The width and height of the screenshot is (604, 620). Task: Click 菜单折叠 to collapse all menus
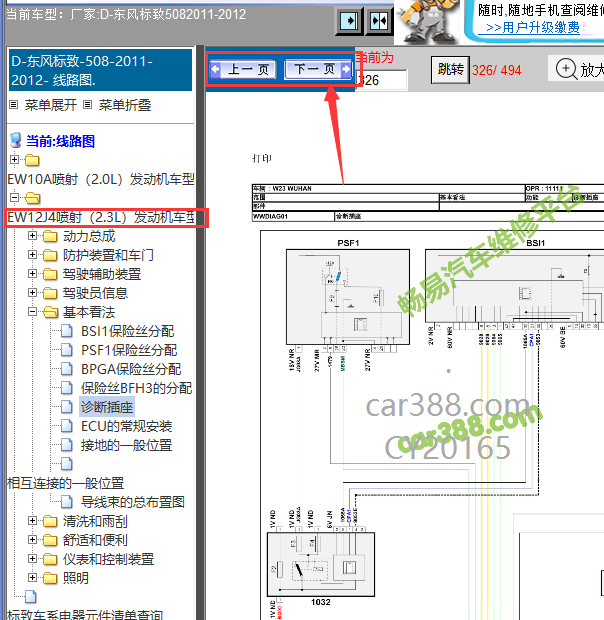pos(125,105)
